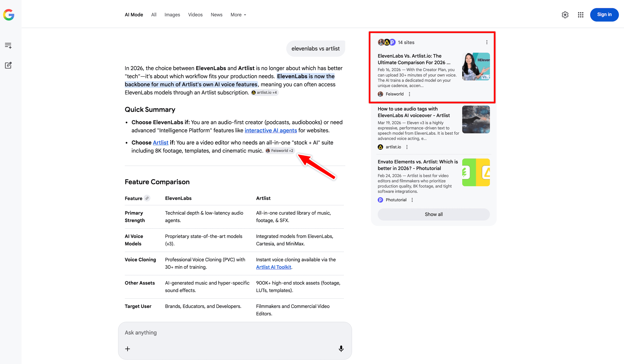The width and height of the screenshot is (624, 364).
Task: Click the Google logo
Action: 9,15
